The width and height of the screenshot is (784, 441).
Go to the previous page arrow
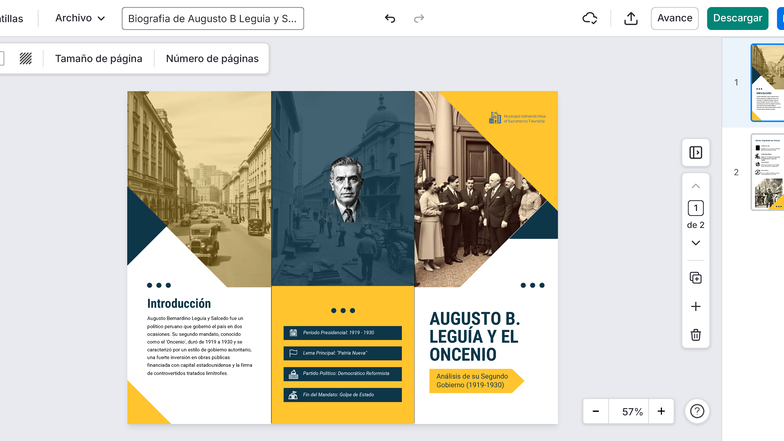click(696, 186)
